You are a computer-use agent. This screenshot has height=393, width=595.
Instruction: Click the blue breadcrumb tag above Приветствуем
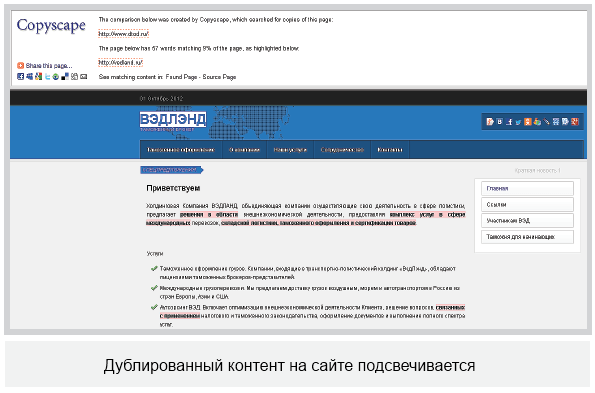pos(172,170)
